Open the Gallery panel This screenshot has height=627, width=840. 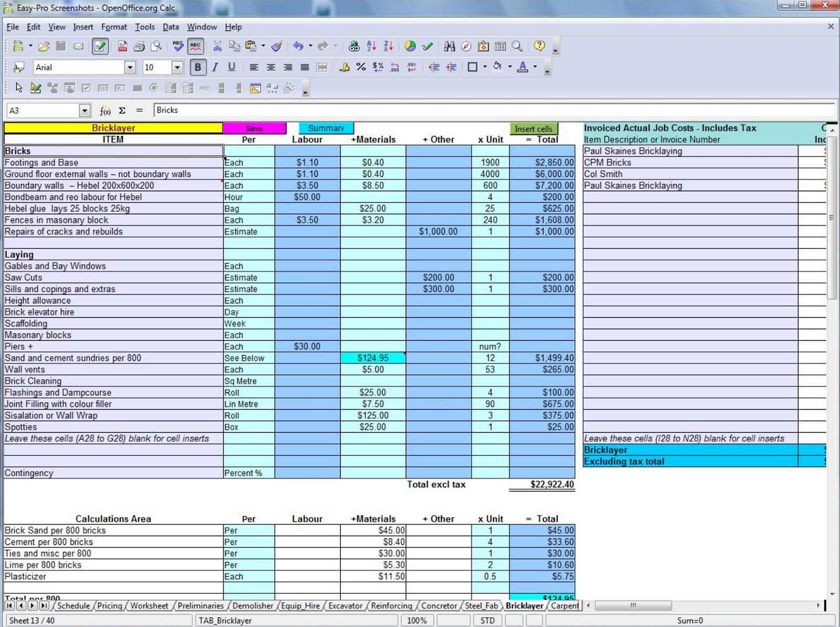pyautogui.click(x=484, y=46)
